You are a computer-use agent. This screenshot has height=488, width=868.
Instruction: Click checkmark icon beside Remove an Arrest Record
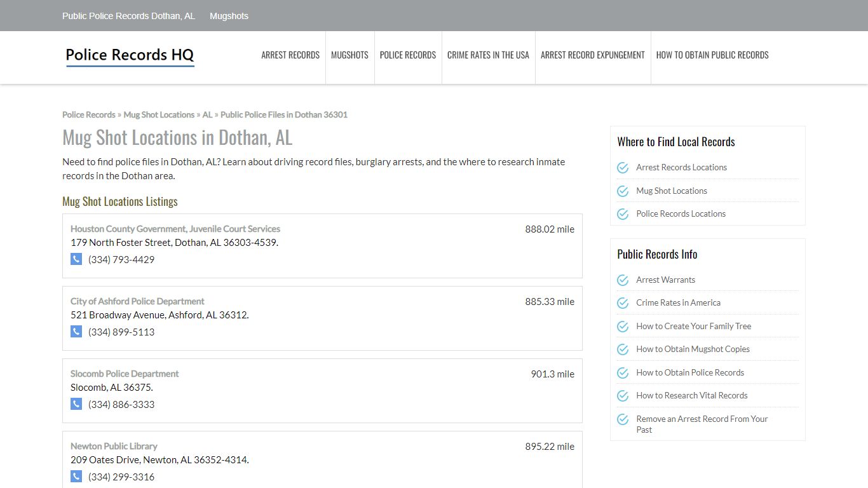623,419
